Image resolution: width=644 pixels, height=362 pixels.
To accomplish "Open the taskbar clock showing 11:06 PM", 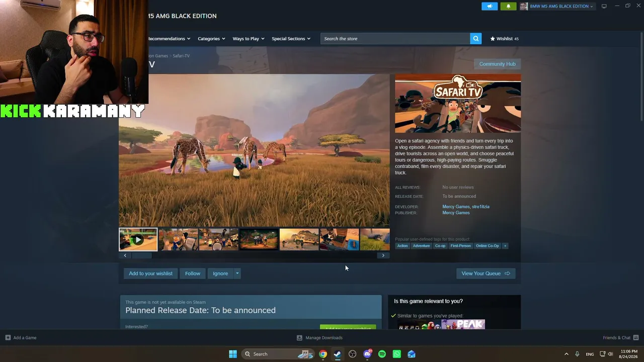I will pyautogui.click(x=629, y=354).
